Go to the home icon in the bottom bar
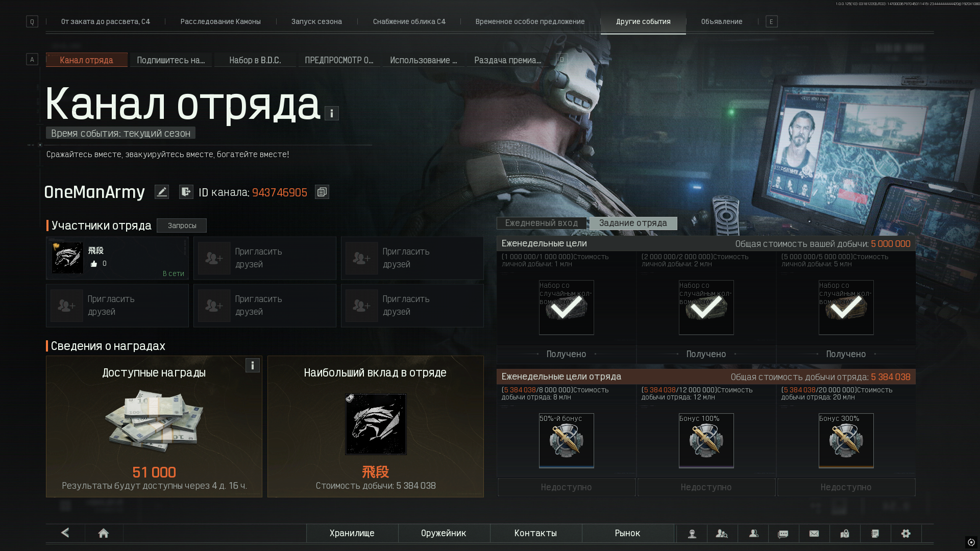Viewport: 980px width, 551px height. click(104, 533)
